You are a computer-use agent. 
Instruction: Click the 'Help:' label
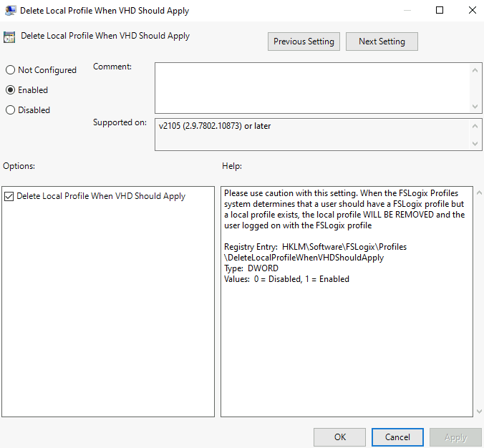(x=232, y=166)
